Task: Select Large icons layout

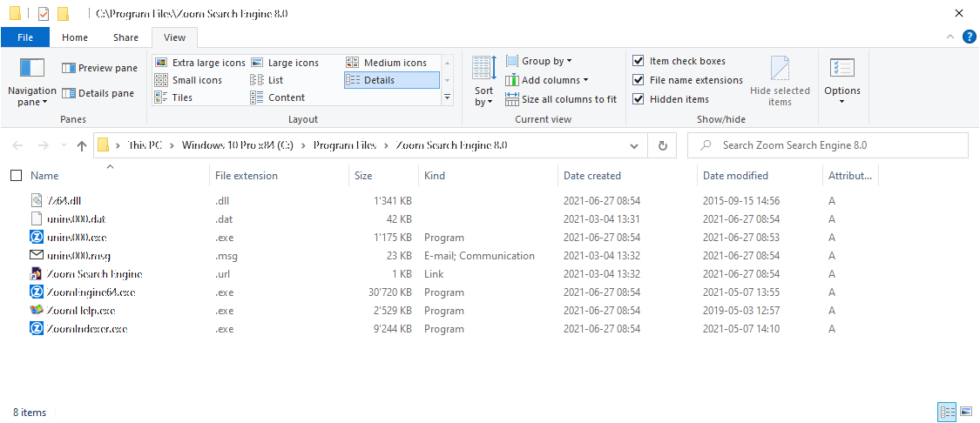Action: click(285, 63)
